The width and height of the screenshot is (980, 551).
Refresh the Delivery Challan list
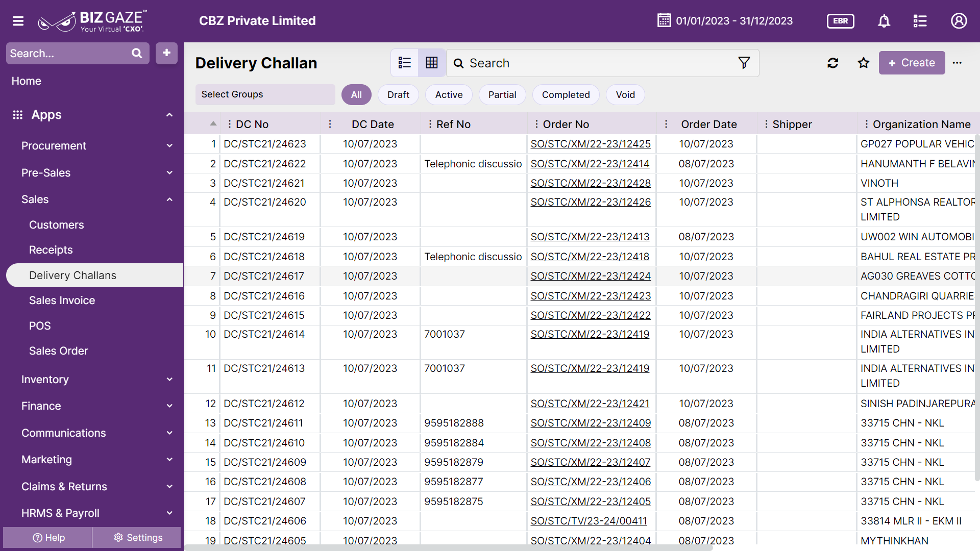(833, 63)
